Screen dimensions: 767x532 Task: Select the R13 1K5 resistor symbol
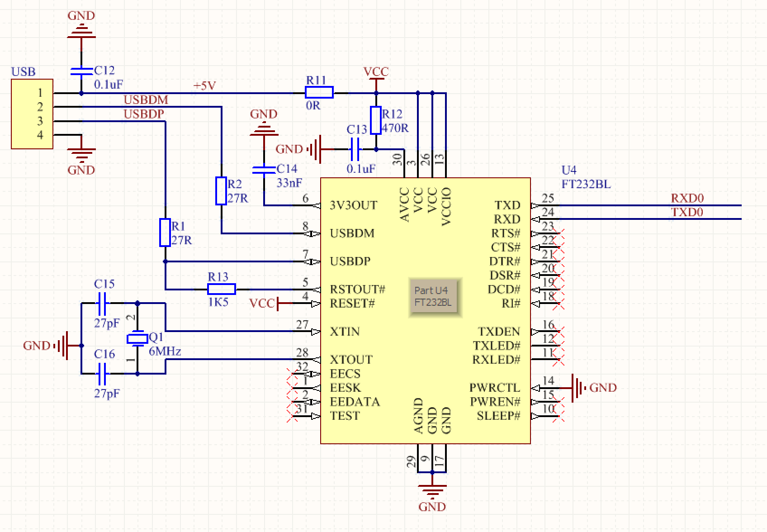pos(222,289)
